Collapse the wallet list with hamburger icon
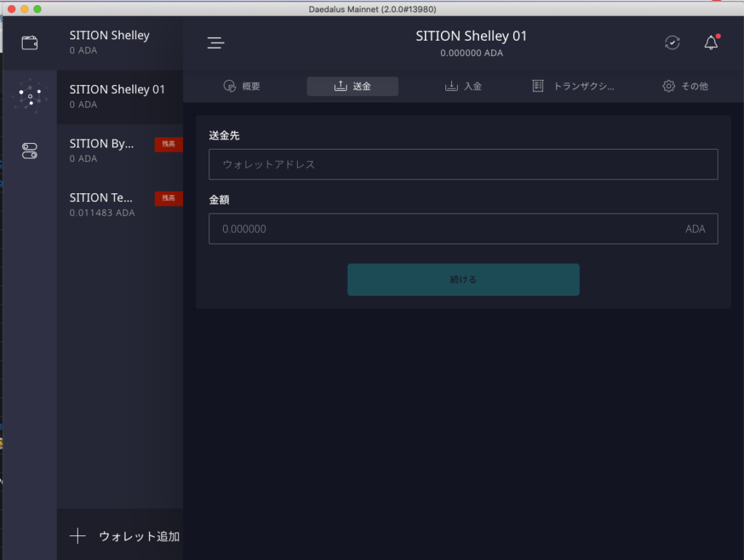 pos(215,43)
